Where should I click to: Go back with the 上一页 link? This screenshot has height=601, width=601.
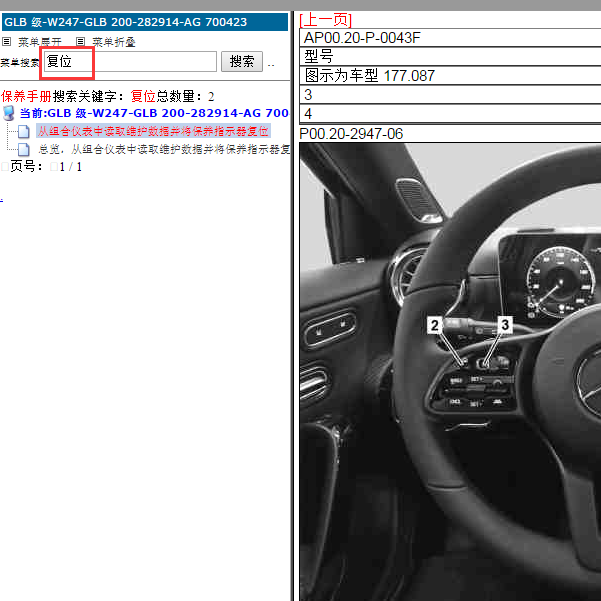coord(326,20)
